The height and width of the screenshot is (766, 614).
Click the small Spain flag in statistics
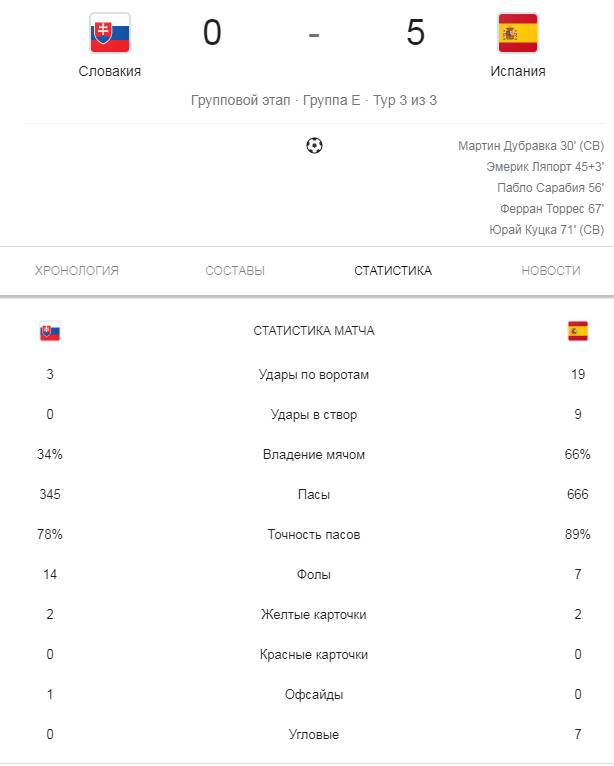(578, 331)
